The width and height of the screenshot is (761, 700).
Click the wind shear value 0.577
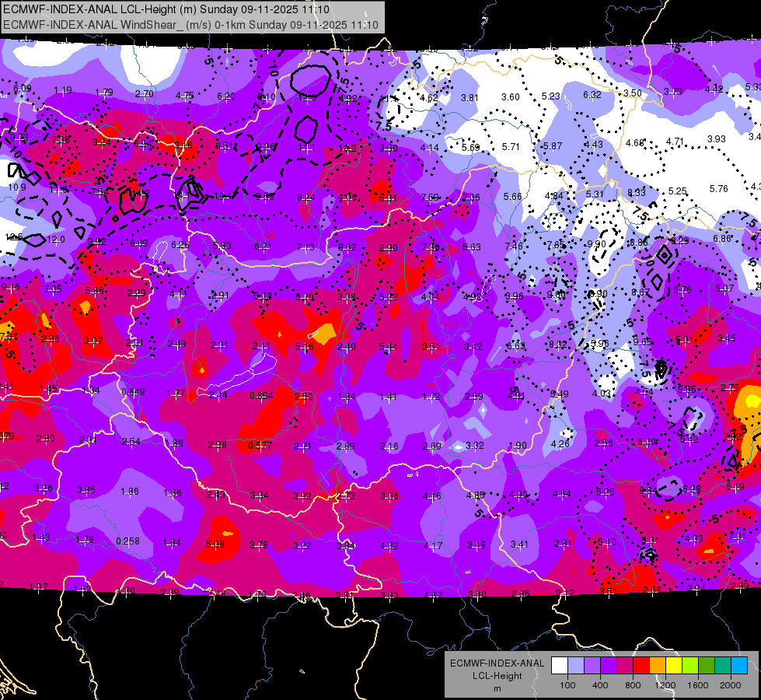coord(260,446)
